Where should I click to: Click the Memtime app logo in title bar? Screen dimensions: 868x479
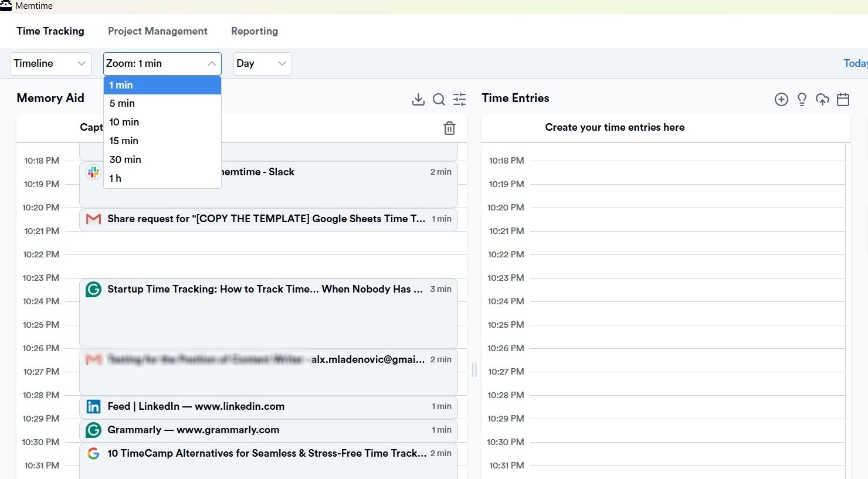click(x=6, y=6)
